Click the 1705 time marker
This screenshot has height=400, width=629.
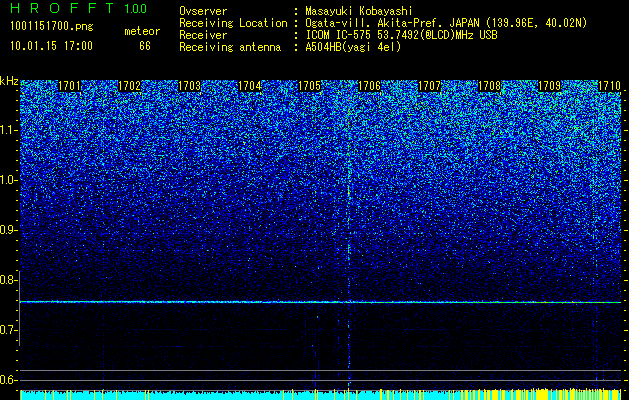click(x=310, y=86)
